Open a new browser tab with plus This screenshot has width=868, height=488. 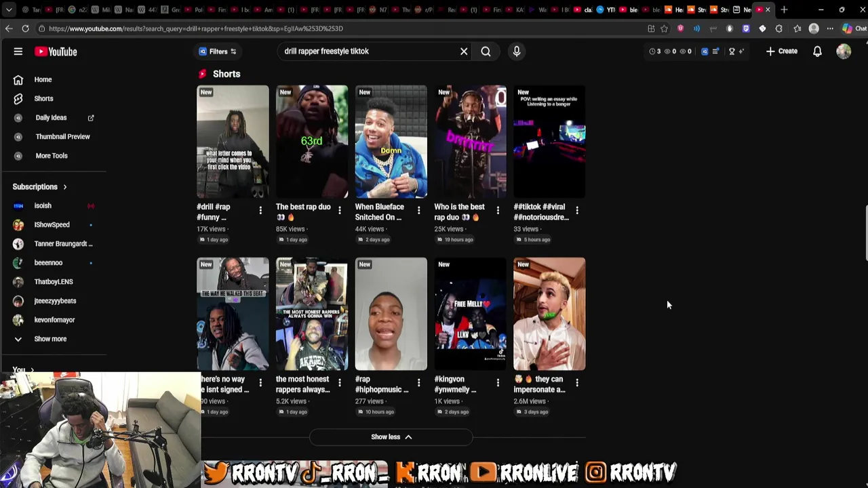pos(784,9)
